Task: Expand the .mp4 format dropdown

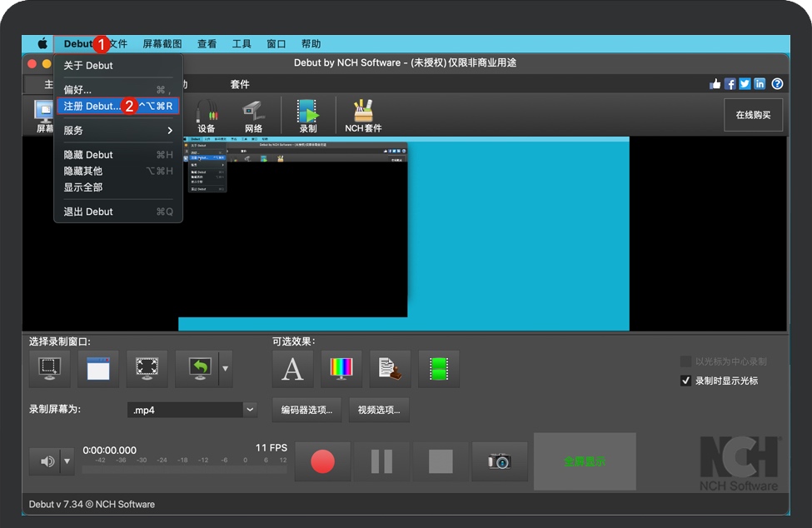Action: pos(250,410)
